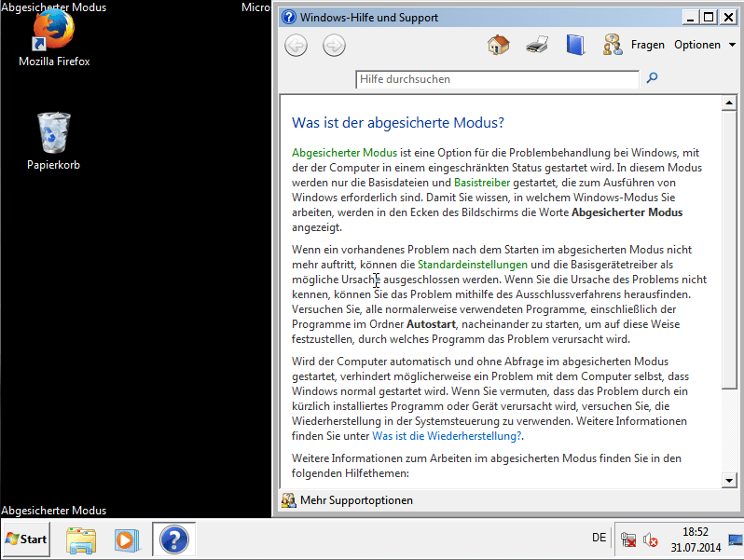Open the help contents book icon
Screen dimensions: 744x560
click(x=574, y=45)
